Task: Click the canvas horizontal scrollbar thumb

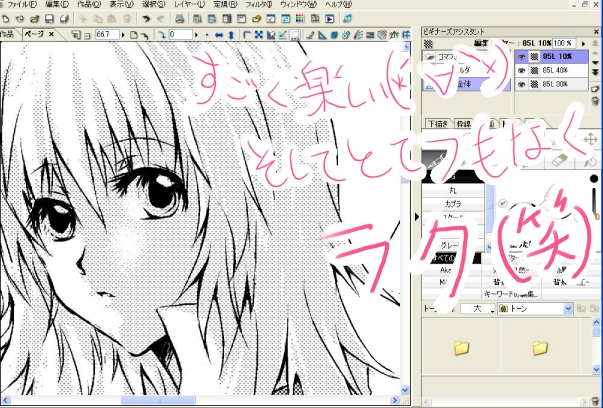Action: (158, 400)
